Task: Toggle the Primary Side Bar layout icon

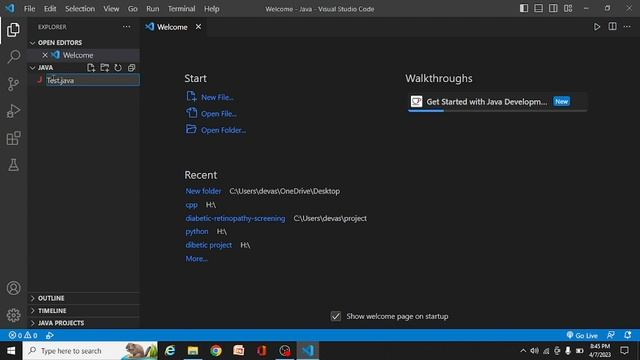Action: [x=524, y=9]
